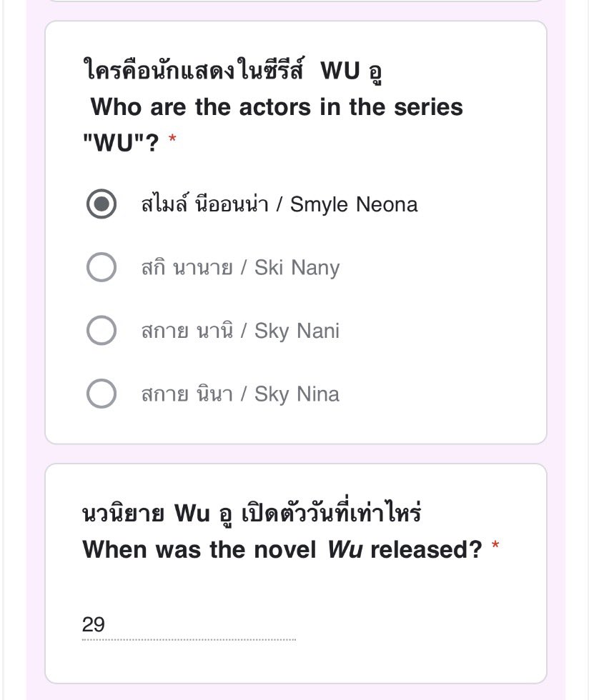Click the "สไมล์ นีออนน่า / Smyle Neona" label text
The image size is (589, 700).
pos(279,205)
